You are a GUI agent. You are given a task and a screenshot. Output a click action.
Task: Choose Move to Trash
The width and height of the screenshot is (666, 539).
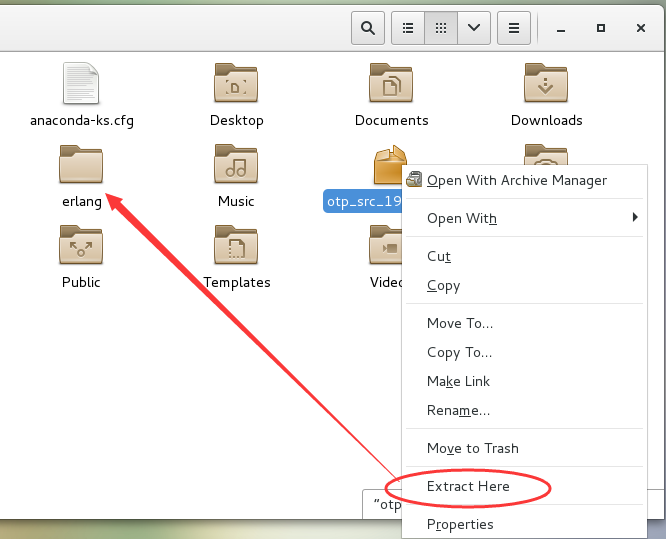coord(524,448)
